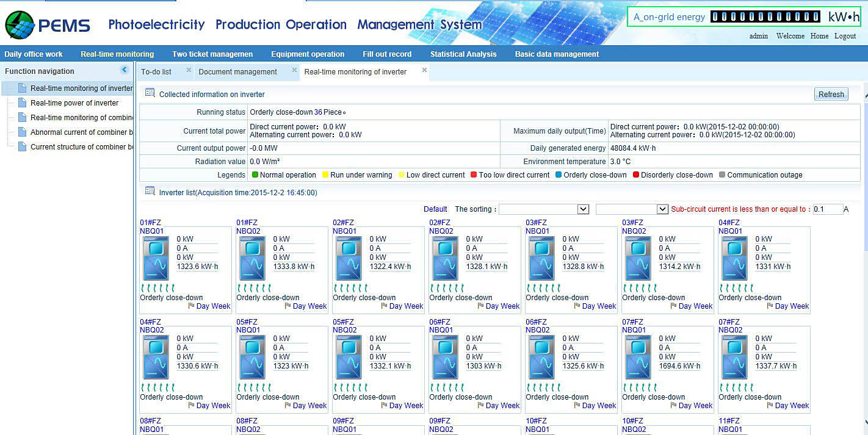Select Real-time monitoring of combiner tree item
This screenshot has width=868, height=435.
[x=82, y=118]
